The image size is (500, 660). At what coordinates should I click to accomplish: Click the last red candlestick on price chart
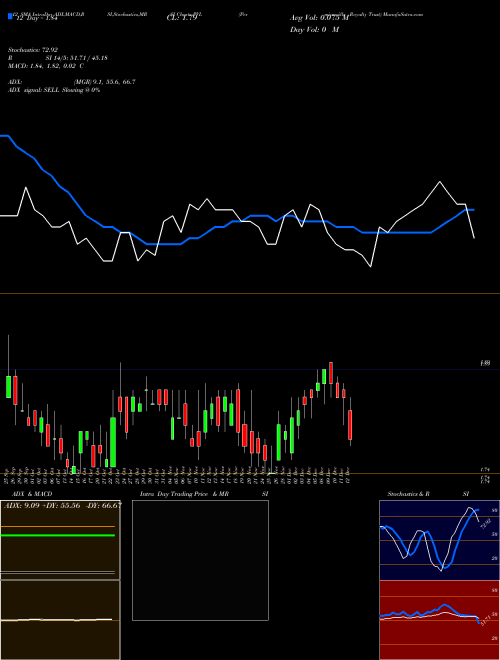point(350,425)
